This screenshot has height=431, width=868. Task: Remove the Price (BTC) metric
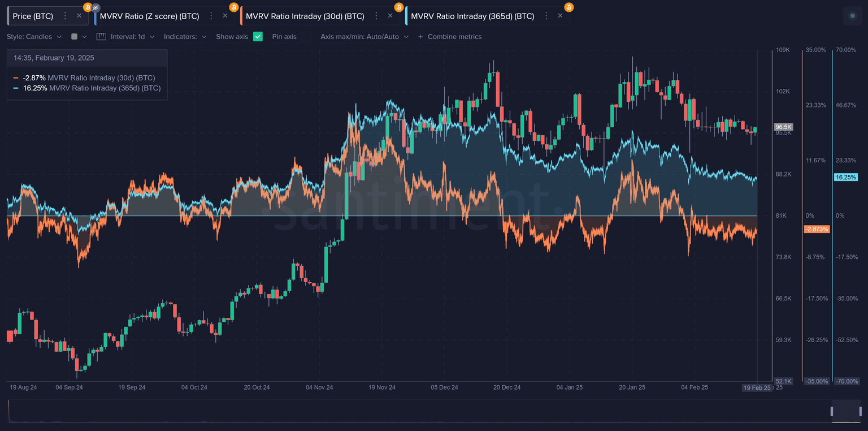tap(79, 16)
